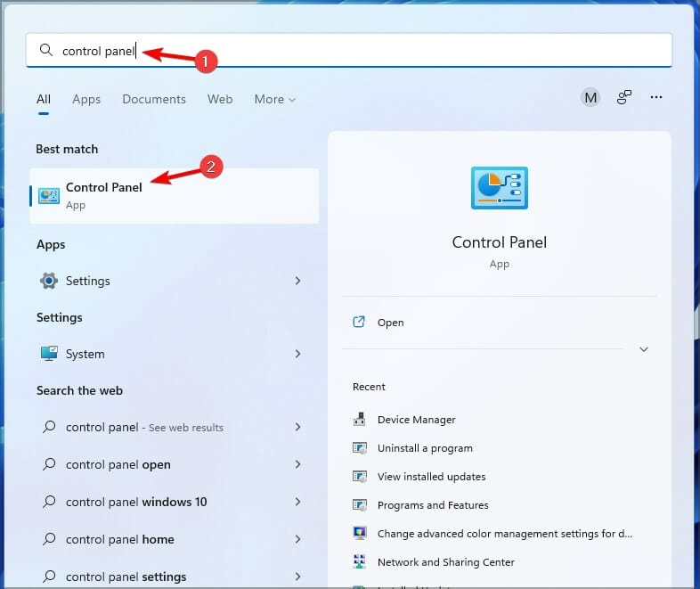The width and height of the screenshot is (700, 589).
Task: Click the search magnifier icon in search box
Action: click(46, 50)
